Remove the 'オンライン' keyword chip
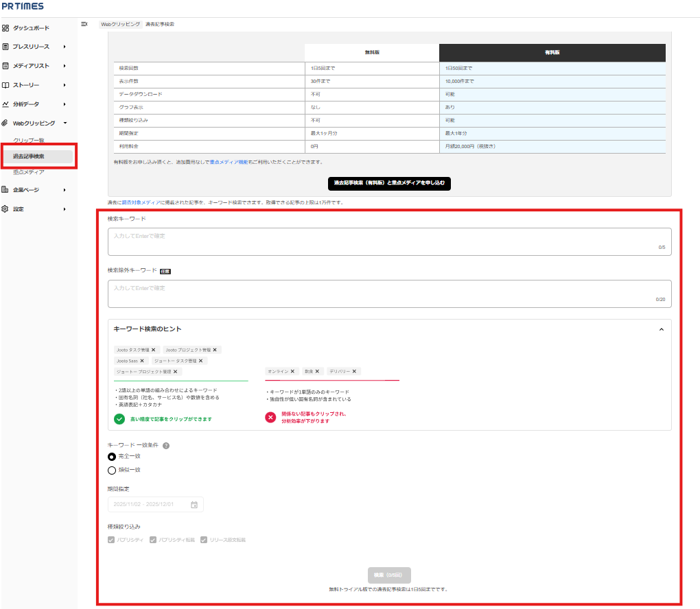Image resolution: width=700 pixels, height=609 pixels. pyautogui.click(x=293, y=371)
